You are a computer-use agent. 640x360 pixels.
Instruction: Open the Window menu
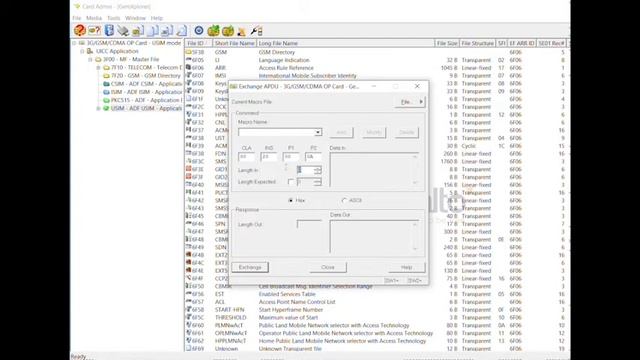(136, 18)
